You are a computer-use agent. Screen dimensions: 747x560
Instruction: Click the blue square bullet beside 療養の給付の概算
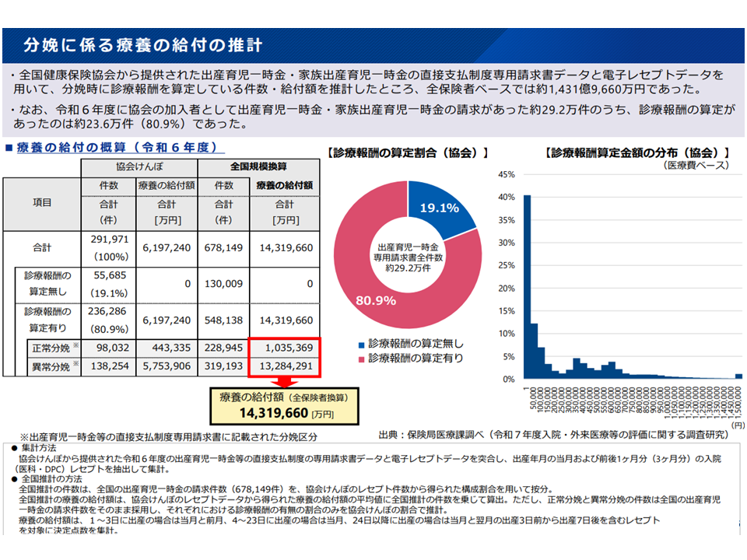coord(9,147)
